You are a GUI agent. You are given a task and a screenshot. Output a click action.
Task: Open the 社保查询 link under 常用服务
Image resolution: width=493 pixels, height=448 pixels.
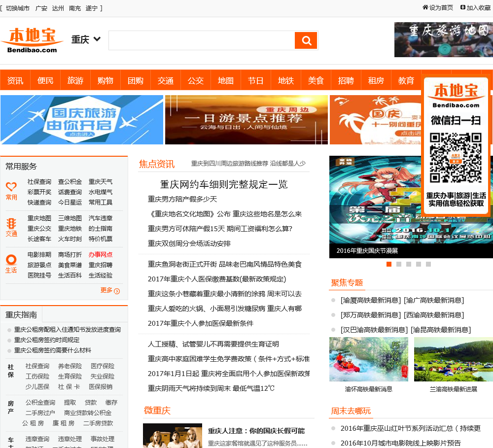pyautogui.click(x=39, y=182)
